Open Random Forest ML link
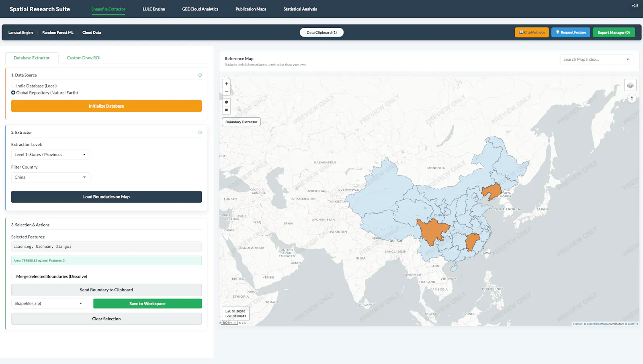643x364 pixels. (58, 33)
